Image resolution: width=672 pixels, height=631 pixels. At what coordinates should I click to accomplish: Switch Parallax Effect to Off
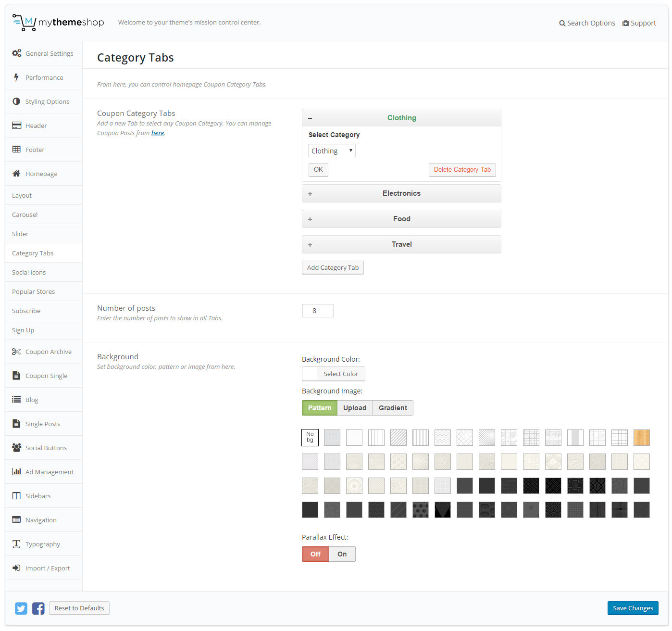click(315, 554)
